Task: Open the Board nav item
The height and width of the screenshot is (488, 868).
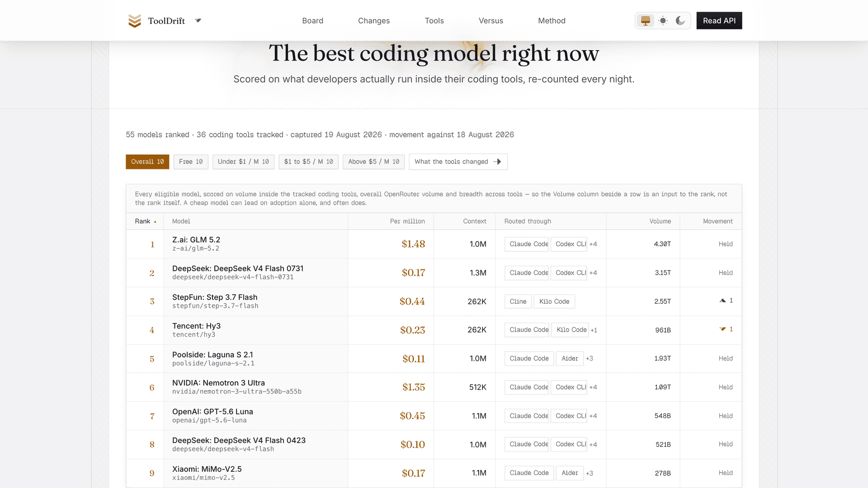Action: click(x=313, y=21)
